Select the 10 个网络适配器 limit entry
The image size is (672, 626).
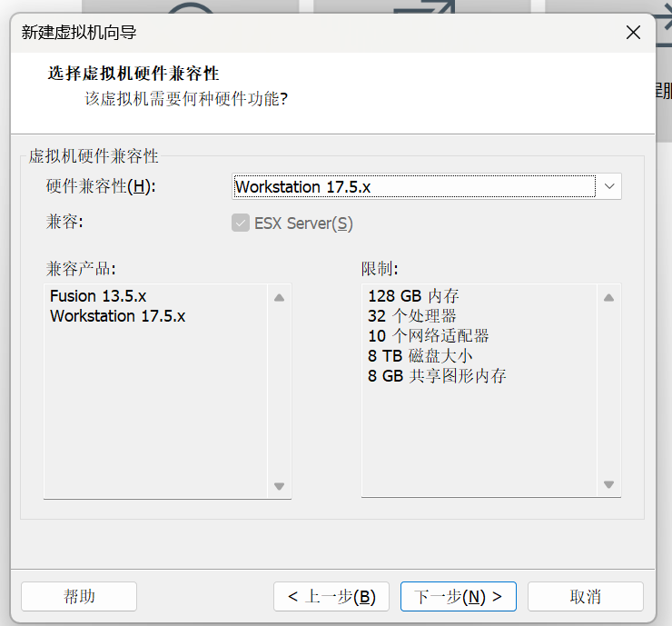[x=428, y=336]
